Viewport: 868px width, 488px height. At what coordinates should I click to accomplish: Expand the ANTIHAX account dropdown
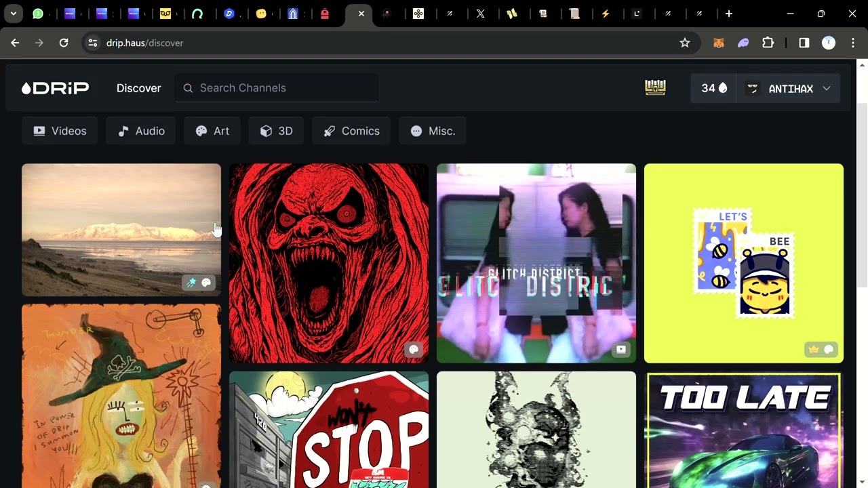[x=788, y=88]
